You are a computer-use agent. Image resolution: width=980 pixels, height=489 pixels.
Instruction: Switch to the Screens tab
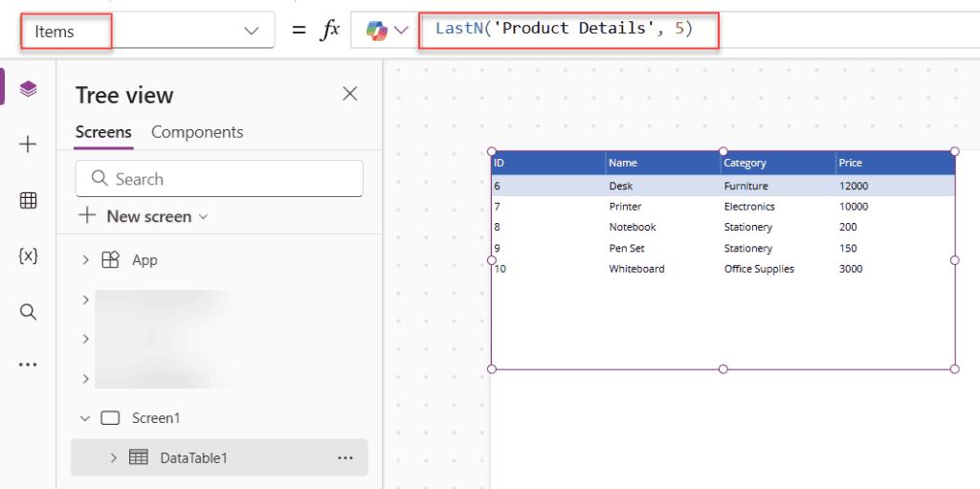click(103, 132)
